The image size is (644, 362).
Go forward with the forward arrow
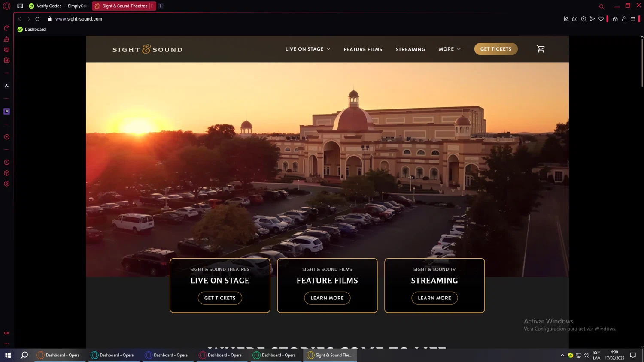(x=29, y=19)
